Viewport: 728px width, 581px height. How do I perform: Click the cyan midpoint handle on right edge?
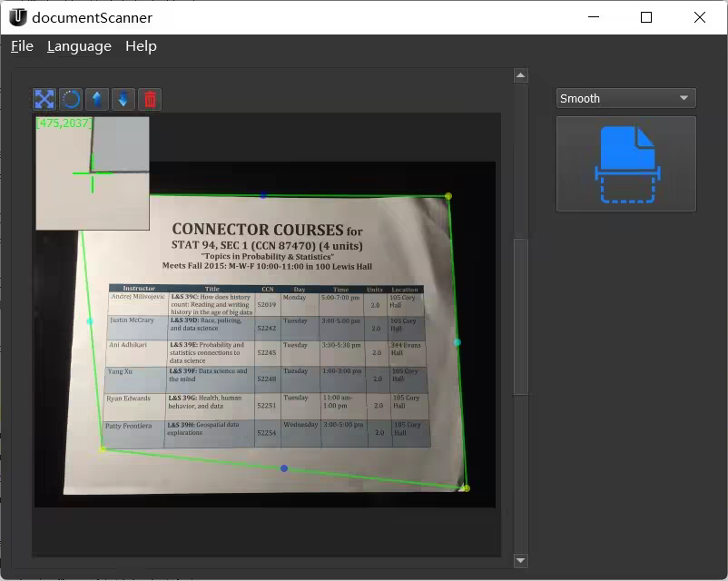point(457,342)
